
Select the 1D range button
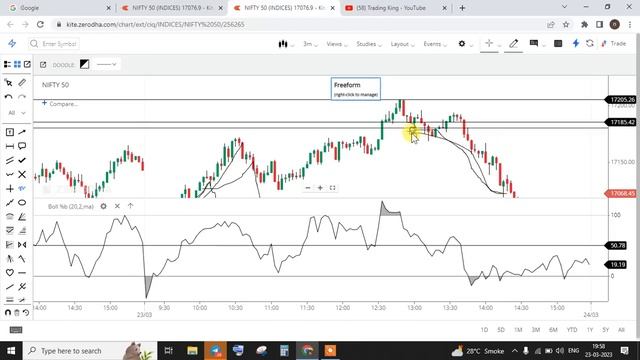[x=484, y=330]
